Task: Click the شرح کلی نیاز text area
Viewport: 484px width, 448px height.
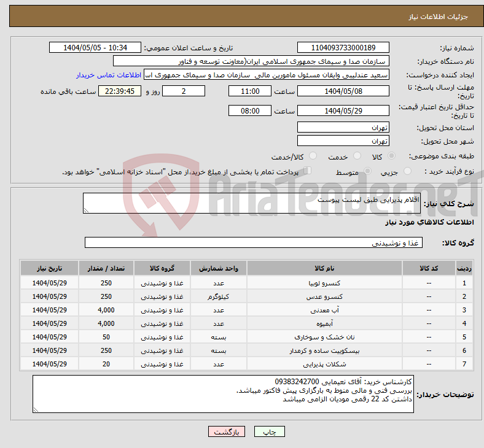Action: point(252,203)
